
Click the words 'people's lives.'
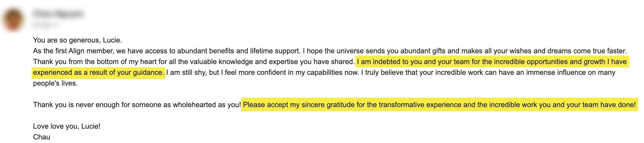pyautogui.click(x=55, y=83)
